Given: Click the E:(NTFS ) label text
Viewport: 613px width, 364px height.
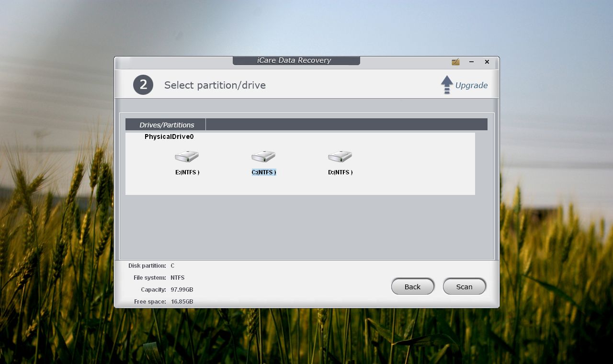Looking at the screenshot, I should click(x=187, y=172).
